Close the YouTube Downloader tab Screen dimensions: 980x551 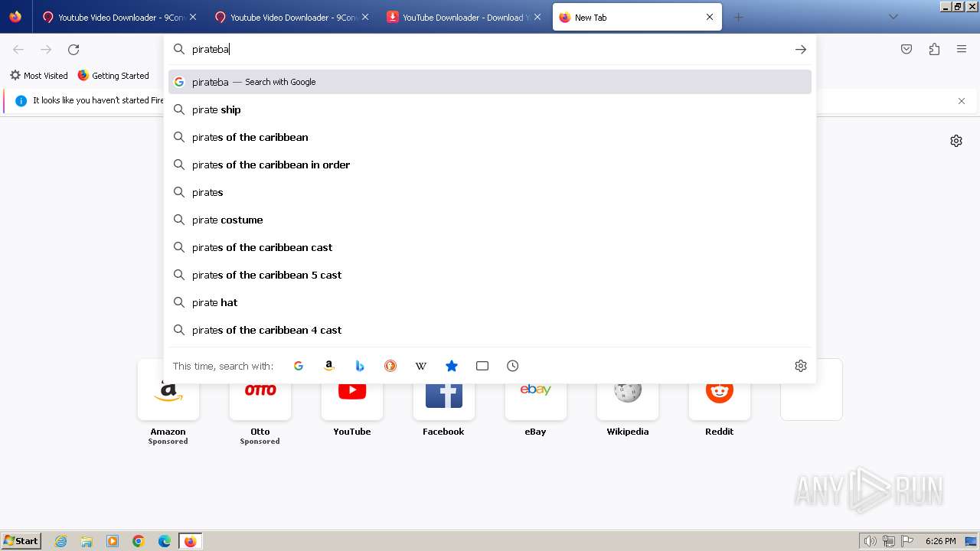537,17
